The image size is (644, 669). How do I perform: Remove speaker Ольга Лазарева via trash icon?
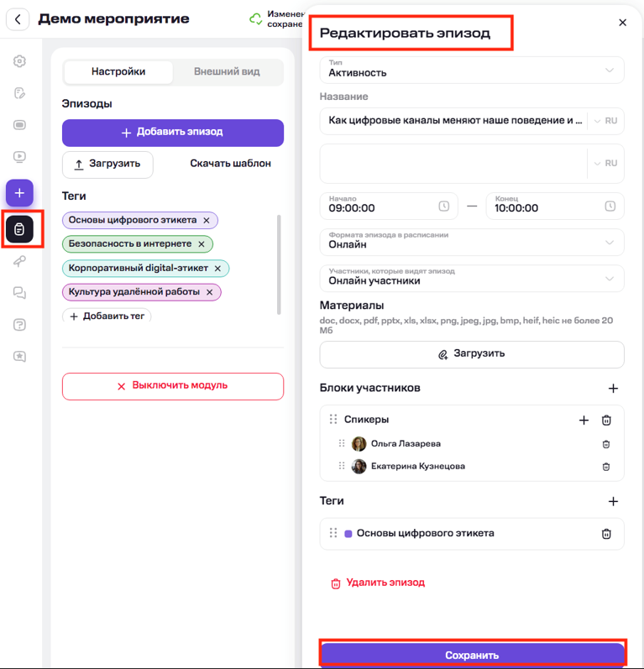tap(606, 444)
